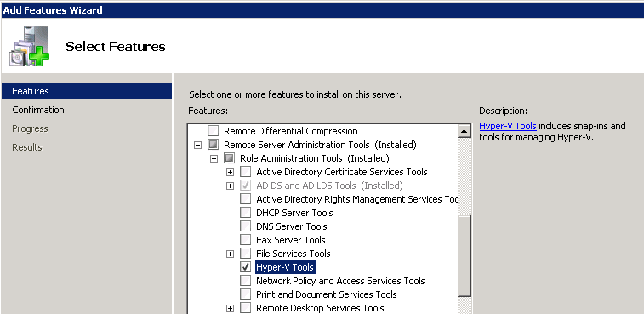
Task: Select Progress step in sidebar
Action: click(x=30, y=128)
